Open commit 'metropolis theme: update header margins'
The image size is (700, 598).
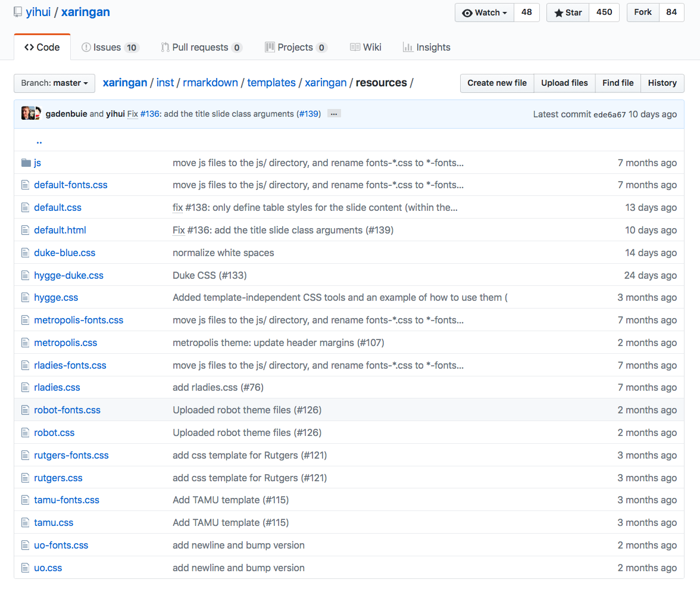[279, 342]
